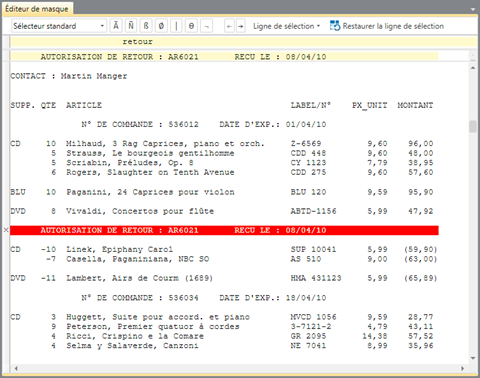Click the NOT (¬) selector icon
This screenshot has height=378, width=480.
[207, 26]
